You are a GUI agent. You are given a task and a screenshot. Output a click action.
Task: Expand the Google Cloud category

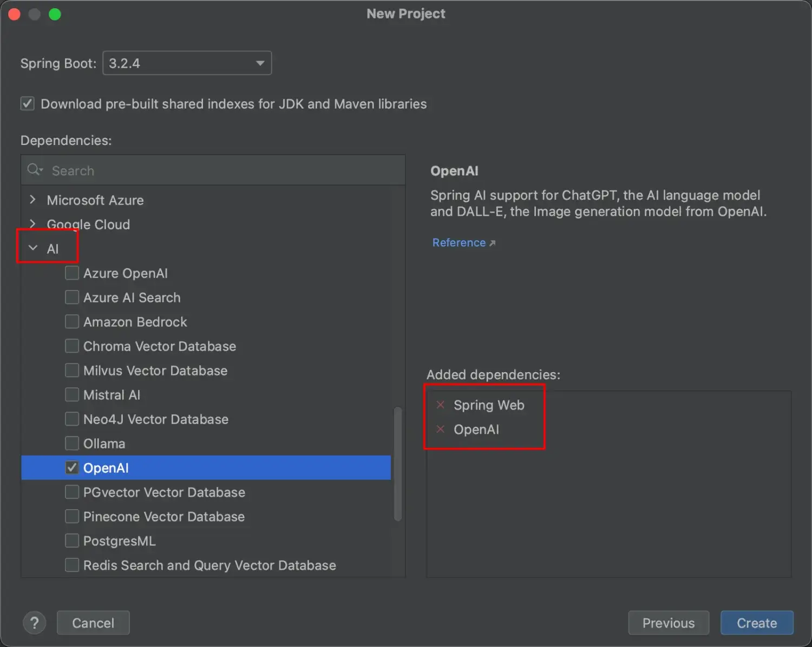click(x=33, y=223)
